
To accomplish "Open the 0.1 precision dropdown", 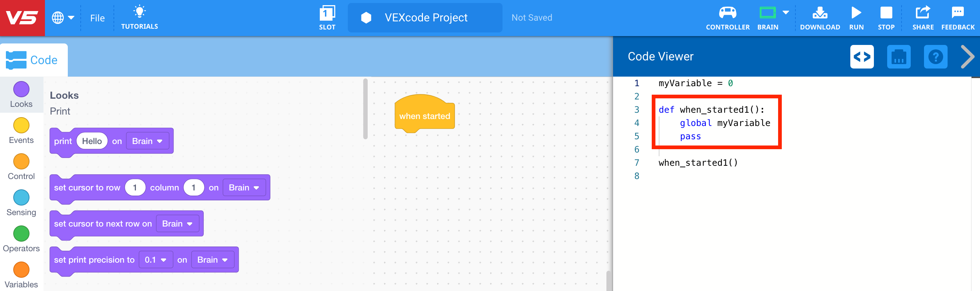I will (x=155, y=259).
